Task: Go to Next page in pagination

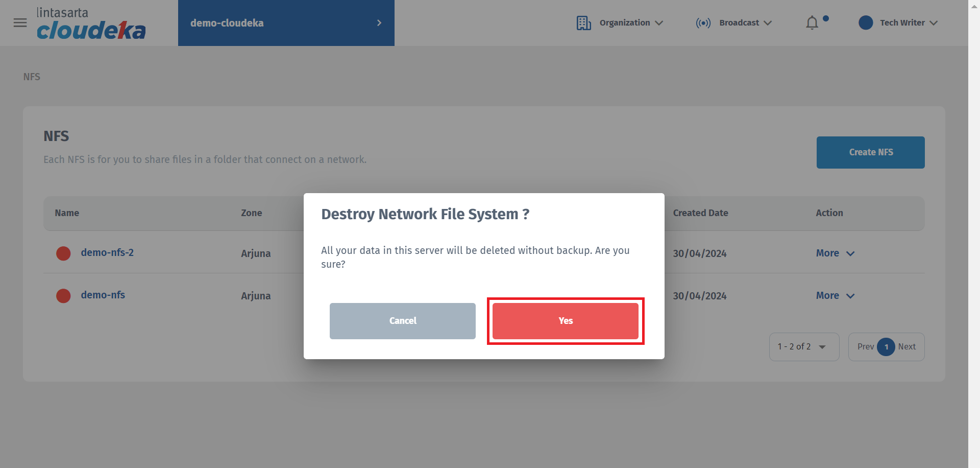Action: tap(906, 347)
